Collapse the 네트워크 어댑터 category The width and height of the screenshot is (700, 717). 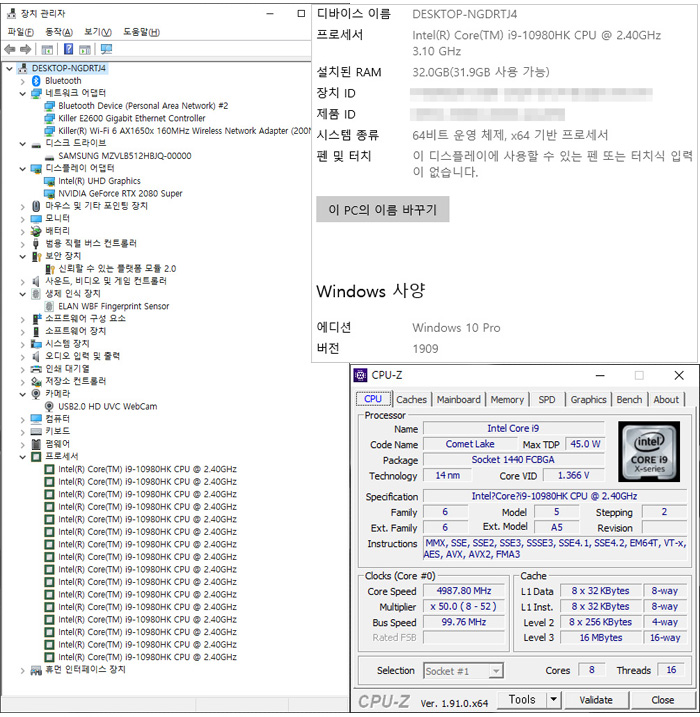coord(22,94)
